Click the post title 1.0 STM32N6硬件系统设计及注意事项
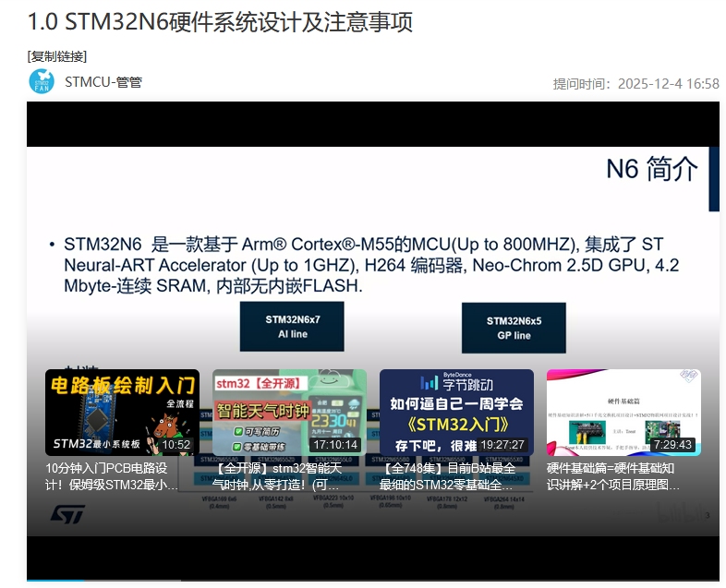Image resolution: width=726 pixels, height=588 pixels. click(220, 22)
